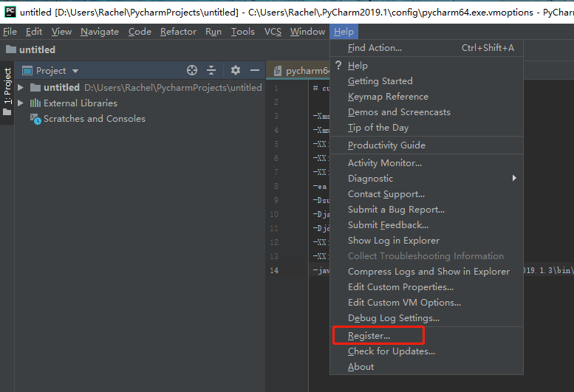Click line number 14 in the gutter
The height and width of the screenshot is (392, 574).
coord(274,271)
